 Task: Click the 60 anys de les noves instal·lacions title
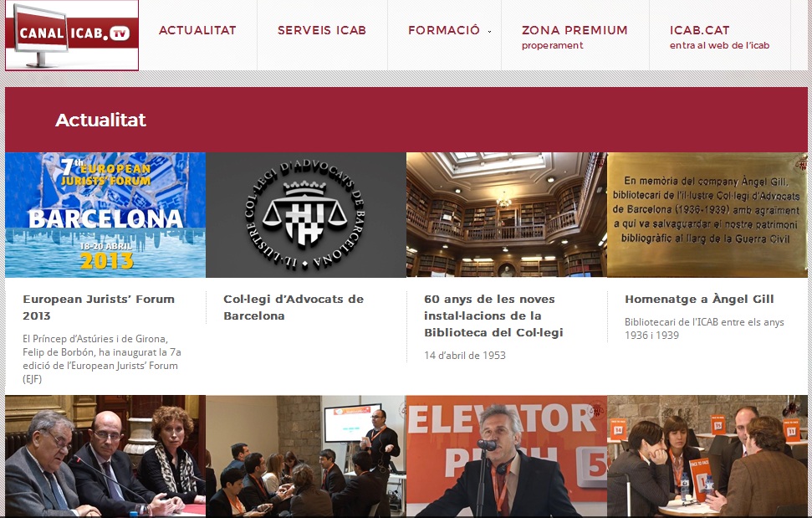tap(493, 315)
